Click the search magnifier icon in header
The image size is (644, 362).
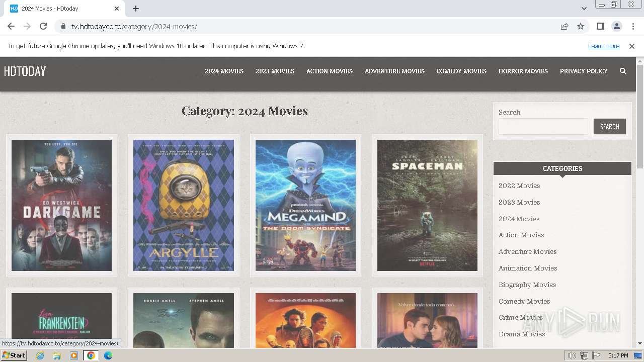tap(623, 71)
